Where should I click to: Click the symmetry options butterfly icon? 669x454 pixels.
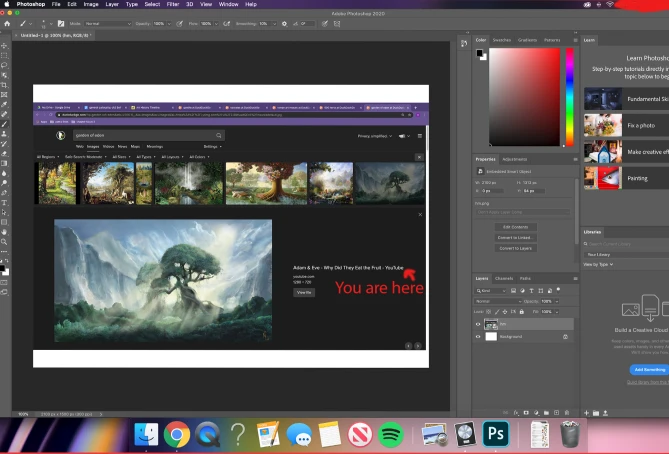[x=337, y=24]
